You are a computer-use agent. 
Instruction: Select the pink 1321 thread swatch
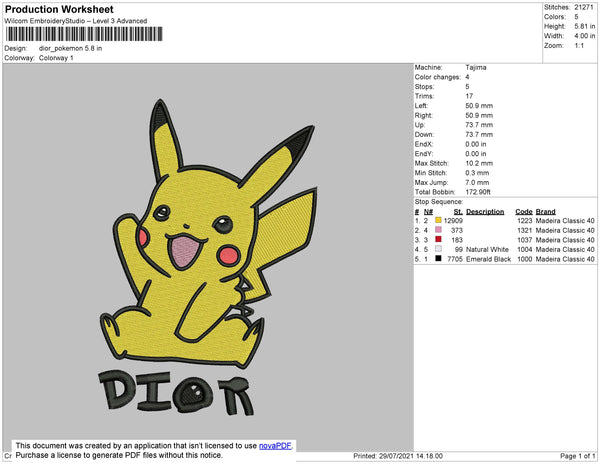point(438,230)
